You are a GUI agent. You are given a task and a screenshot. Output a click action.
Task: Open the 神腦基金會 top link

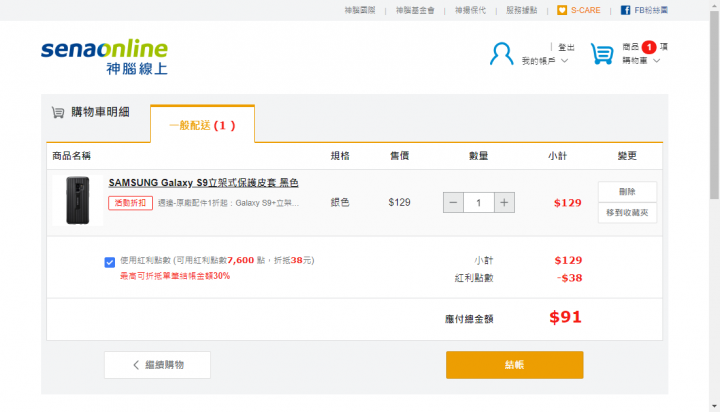tap(415, 10)
